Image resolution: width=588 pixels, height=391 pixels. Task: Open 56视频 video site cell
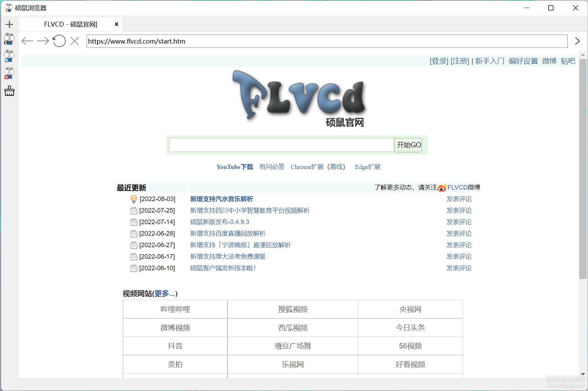click(x=410, y=346)
